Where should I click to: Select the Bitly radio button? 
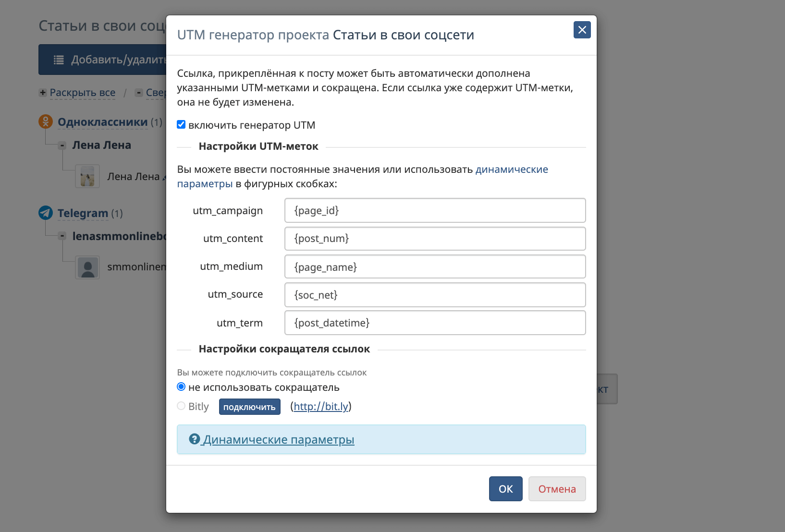point(181,406)
